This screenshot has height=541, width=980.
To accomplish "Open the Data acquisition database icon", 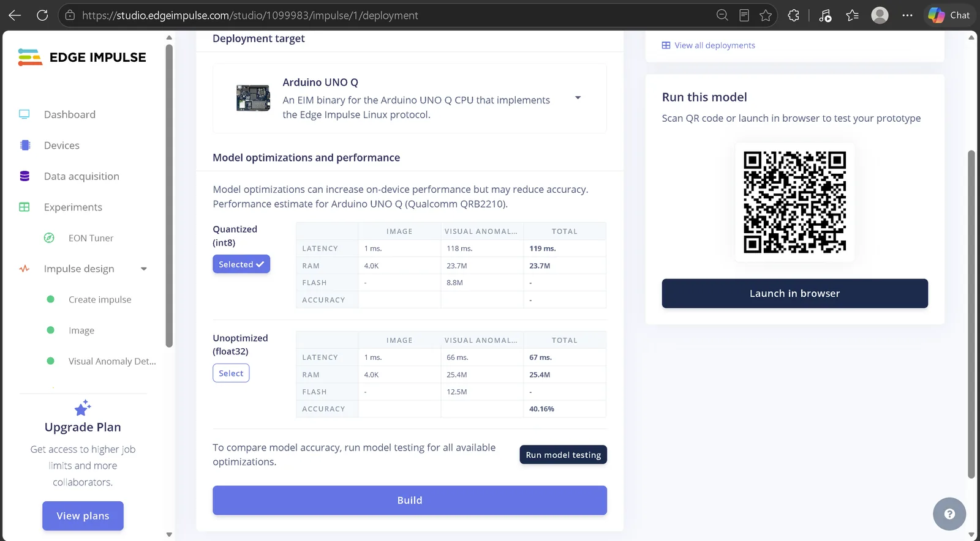I will (x=24, y=176).
